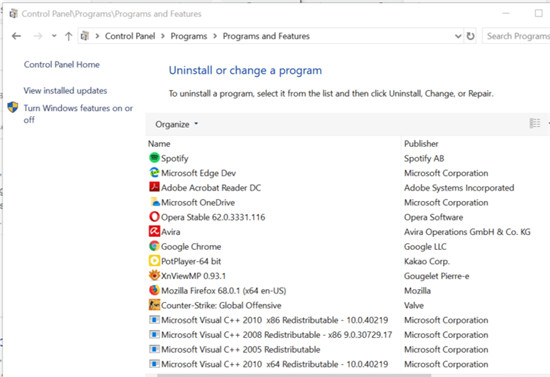
Task: Select the PotPlayer-64 bit icon
Action: pos(154,261)
